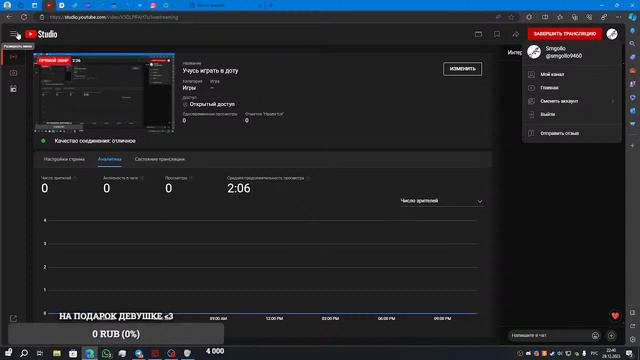The image size is (640, 360).
Task: Click the Качество соединения: отличное status
Action: [x=95, y=141]
